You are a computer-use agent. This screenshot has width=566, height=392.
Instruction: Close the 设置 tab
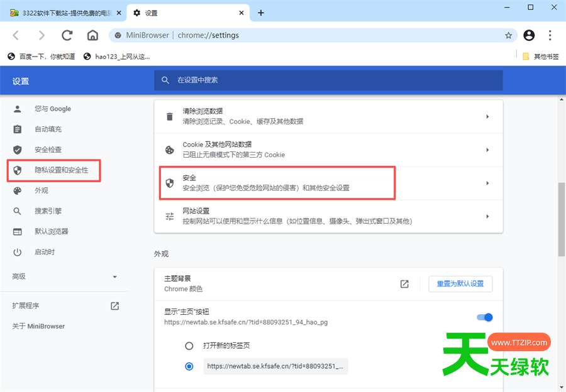pos(241,13)
